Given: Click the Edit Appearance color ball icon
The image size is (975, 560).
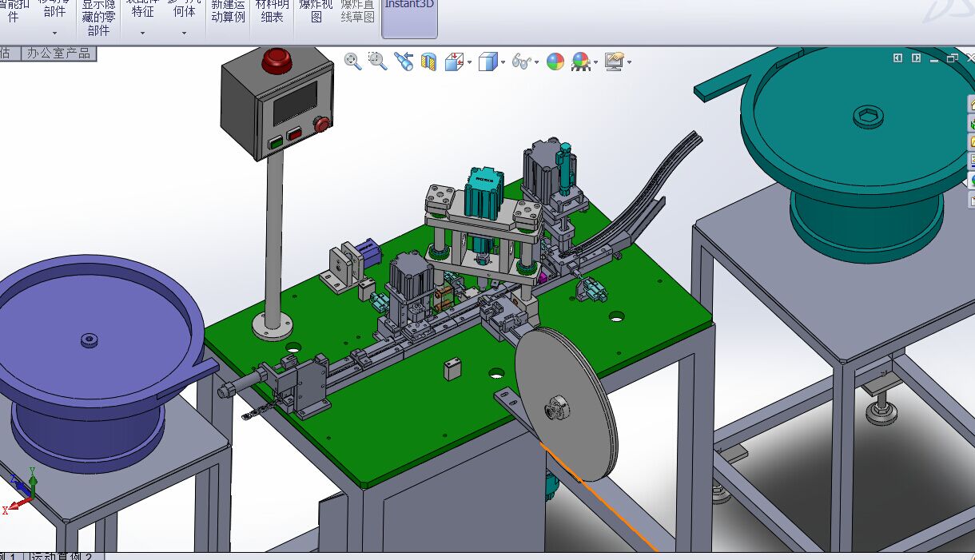Looking at the screenshot, I should pyautogui.click(x=555, y=62).
